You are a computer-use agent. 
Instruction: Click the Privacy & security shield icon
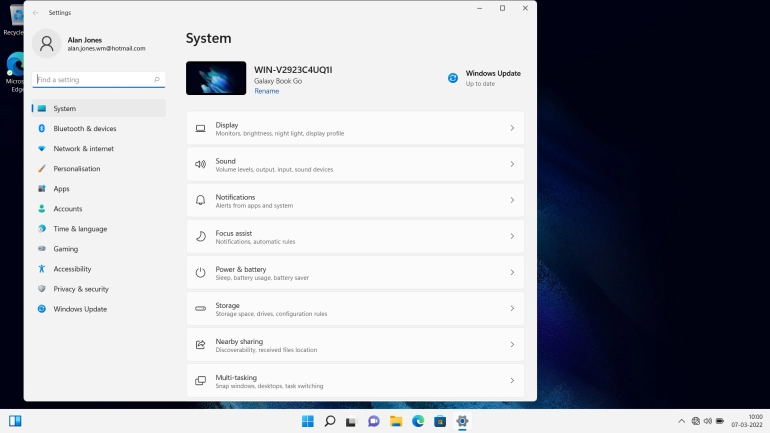(x=42, y=289)
